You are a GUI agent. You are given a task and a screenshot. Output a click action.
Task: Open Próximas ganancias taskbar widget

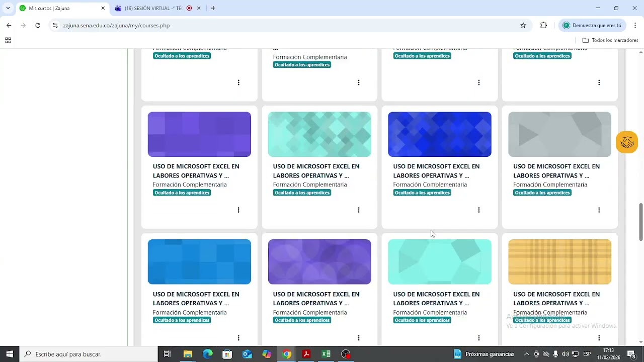point(484,354)
